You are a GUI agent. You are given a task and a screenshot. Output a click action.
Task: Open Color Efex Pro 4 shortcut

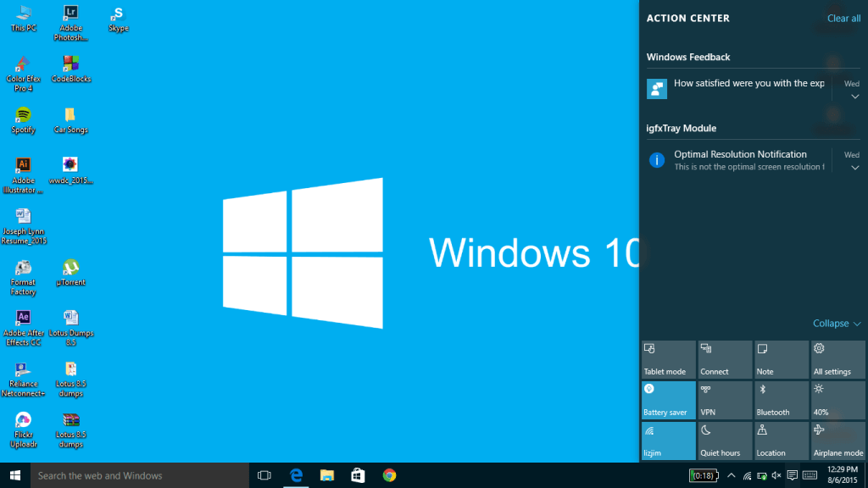pos(23,74)
